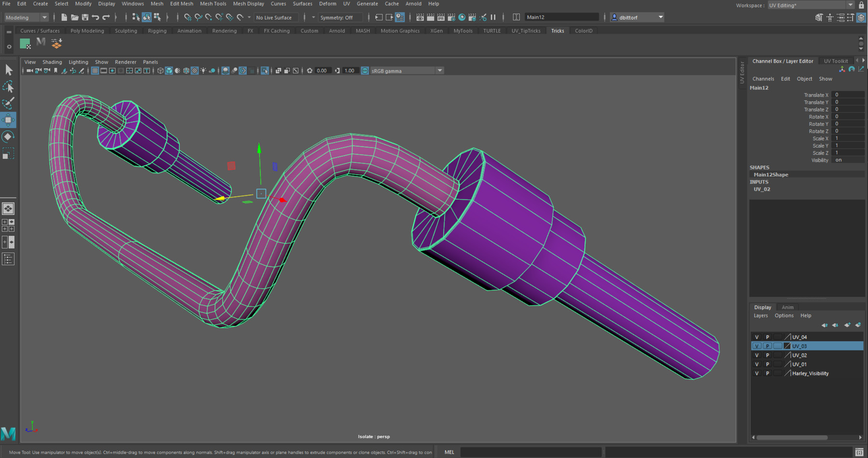Click the Move selected layer up icon
The image size is (868, 458).
825,325
